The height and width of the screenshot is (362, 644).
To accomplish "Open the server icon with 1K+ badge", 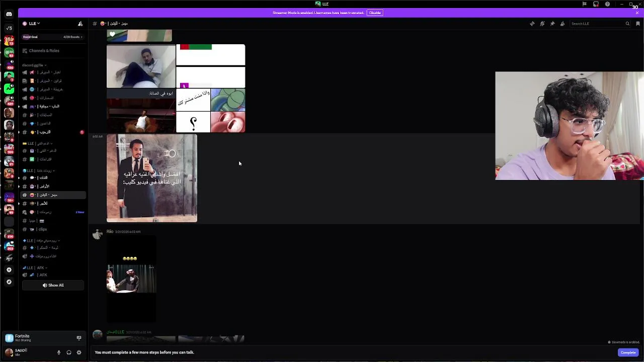I will pos(9,197).
